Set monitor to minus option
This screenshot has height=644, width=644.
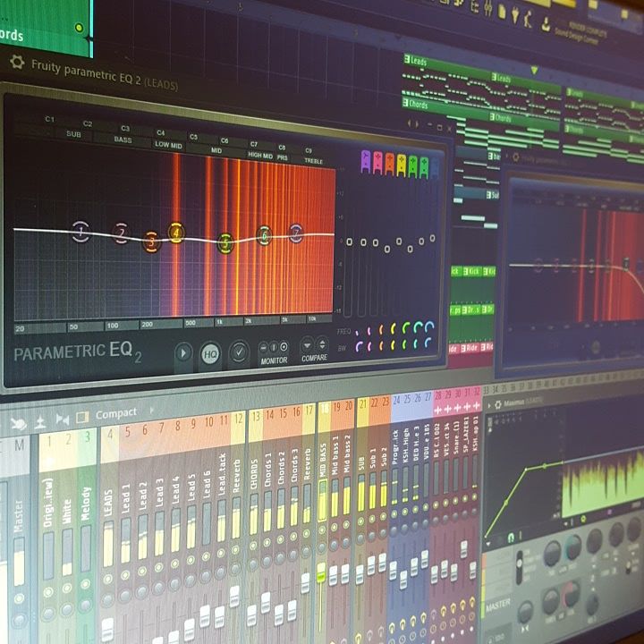(x=264, y=347)
